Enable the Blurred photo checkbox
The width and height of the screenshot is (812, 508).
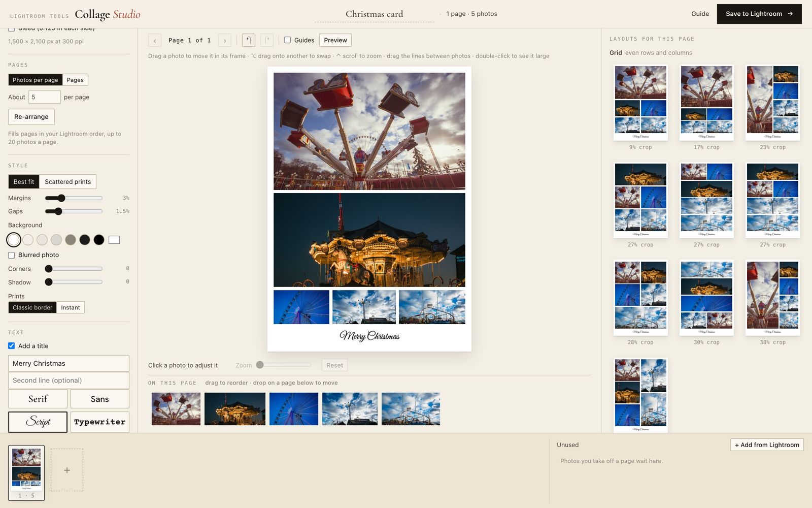pyautogui.click(x=11, y=255)
